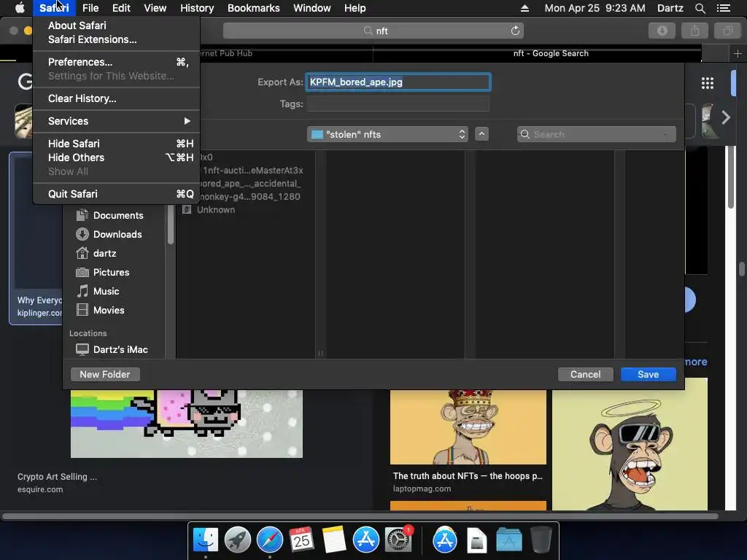Open the crowned bored ape thumbnail
This screenshot has width=747, height=560.
[468, 427]
